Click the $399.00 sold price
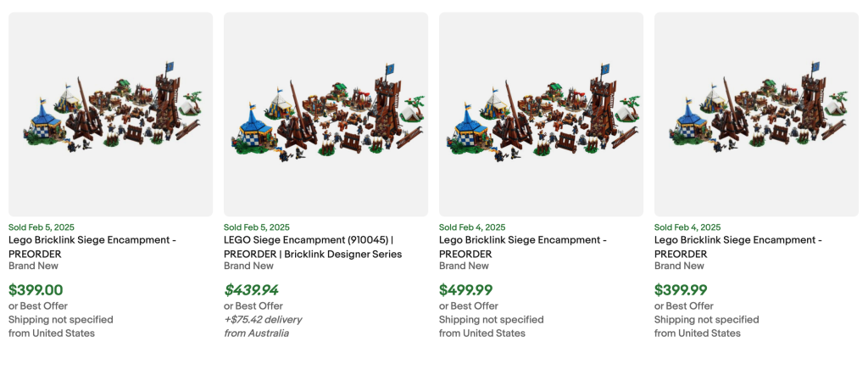The image size is (868, 370). [36, 290]
